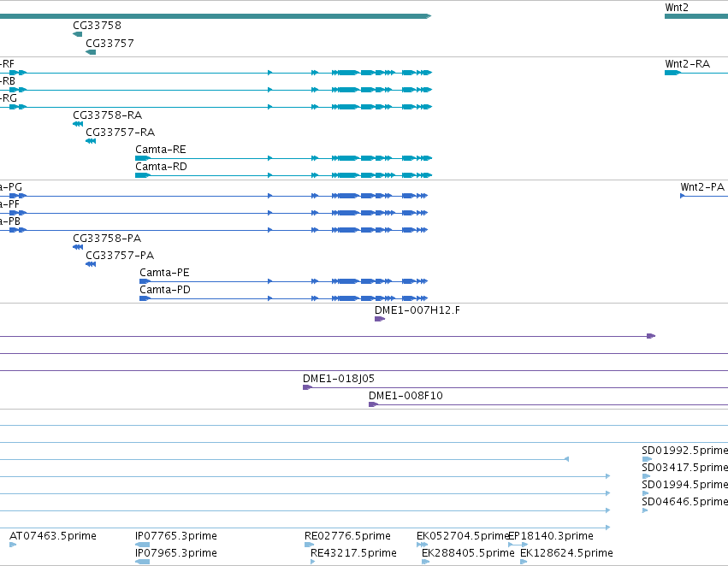Click the Wnt2 gene label
This screenshot has width=728, height=566.
677,8
